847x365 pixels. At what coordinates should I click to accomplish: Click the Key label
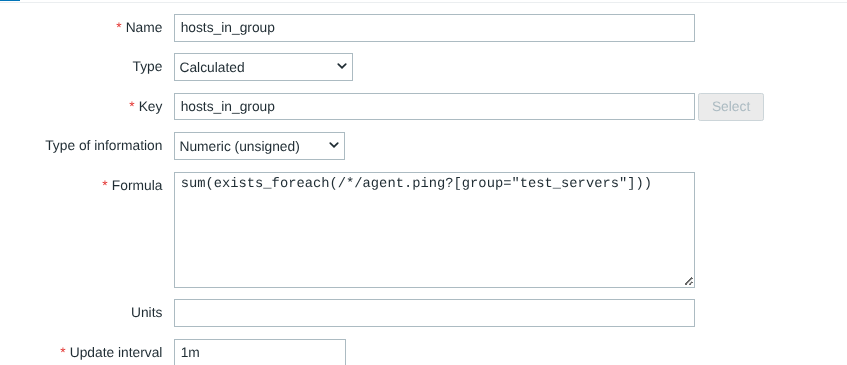click(x=150, y=106)
